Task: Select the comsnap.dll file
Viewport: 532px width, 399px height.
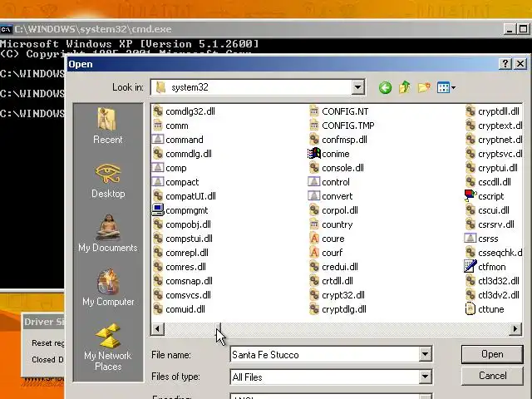Action: 183,281
